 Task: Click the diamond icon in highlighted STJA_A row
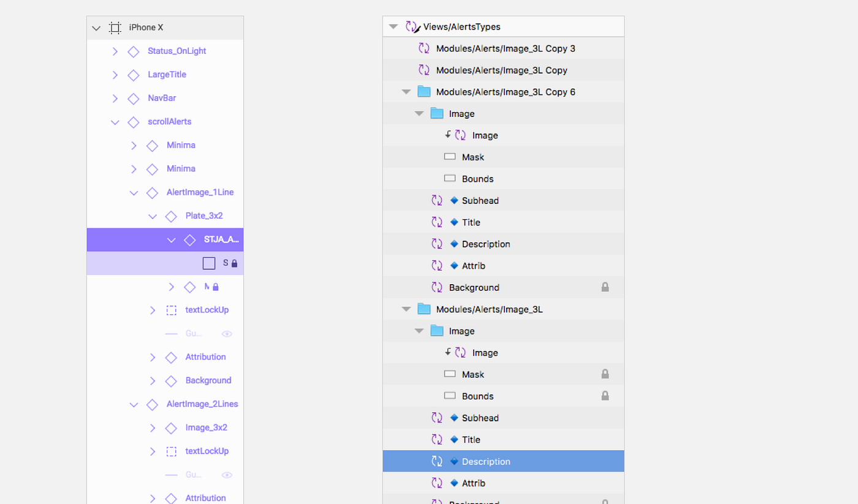pyautogui.click(x=190, y=240)
